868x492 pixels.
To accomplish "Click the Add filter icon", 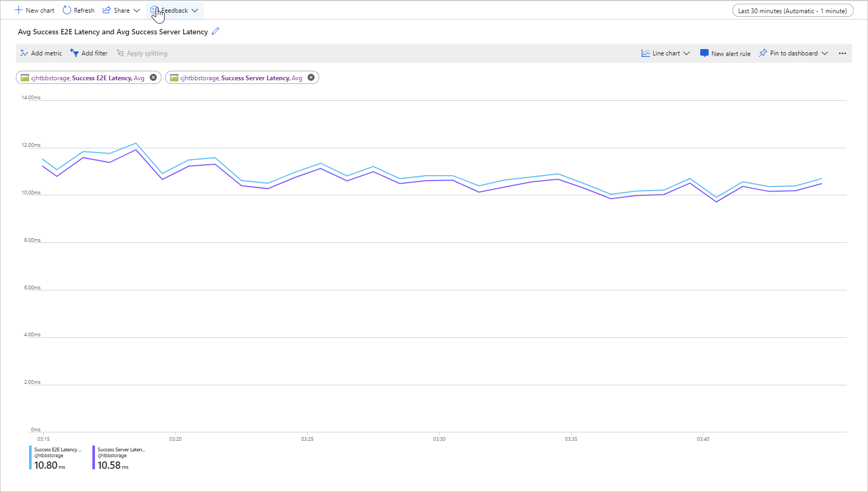I will click(x=74, y=53).
